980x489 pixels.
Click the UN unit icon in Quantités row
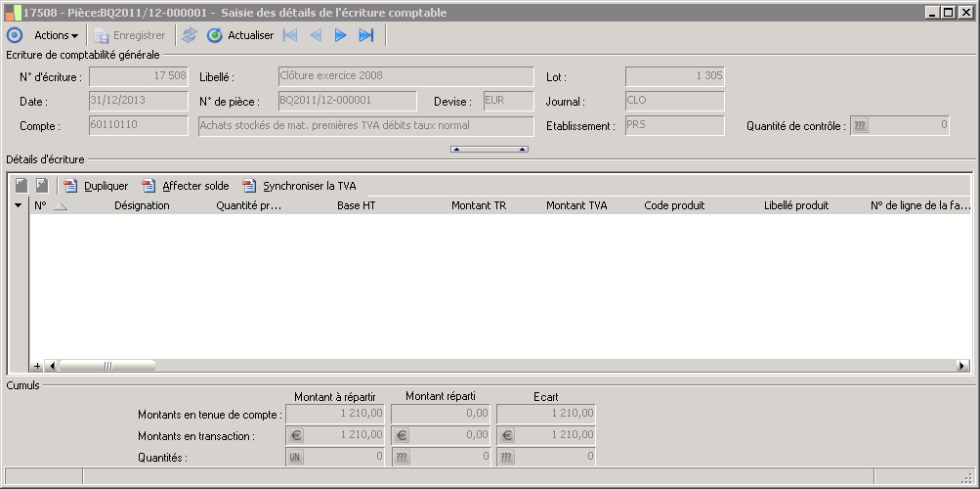pyautogui.click(x=296, y=457)
